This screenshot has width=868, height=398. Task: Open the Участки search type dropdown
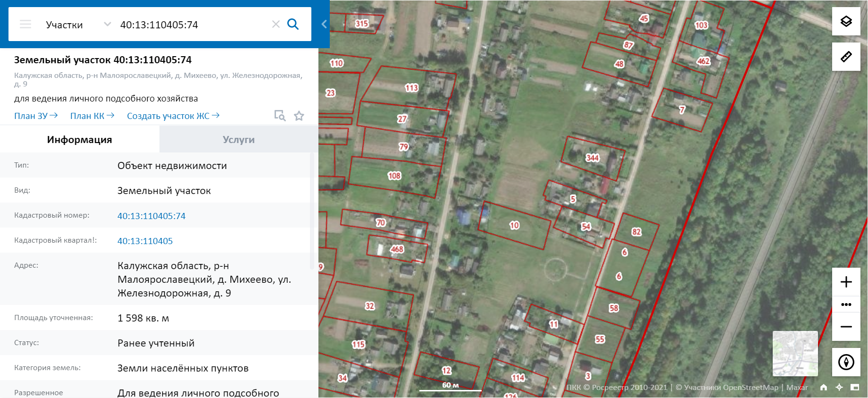click(78, 25)
